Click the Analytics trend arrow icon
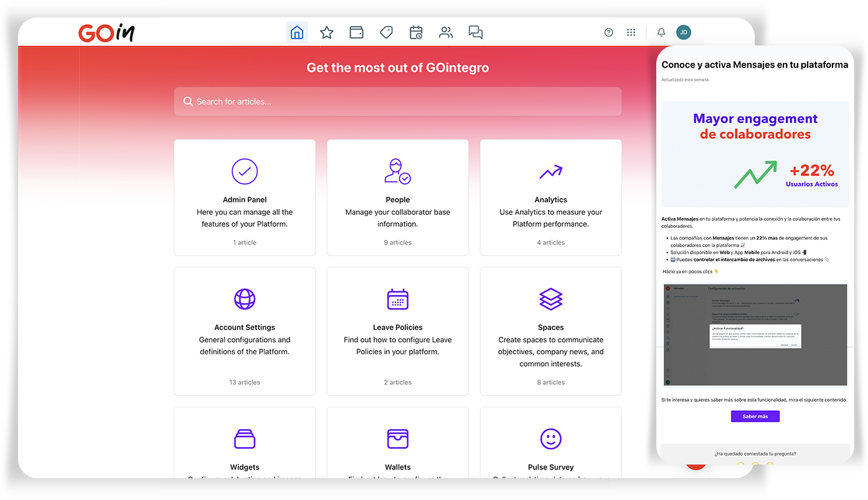This screenshot has height=500, width=868. click(551, 172)
